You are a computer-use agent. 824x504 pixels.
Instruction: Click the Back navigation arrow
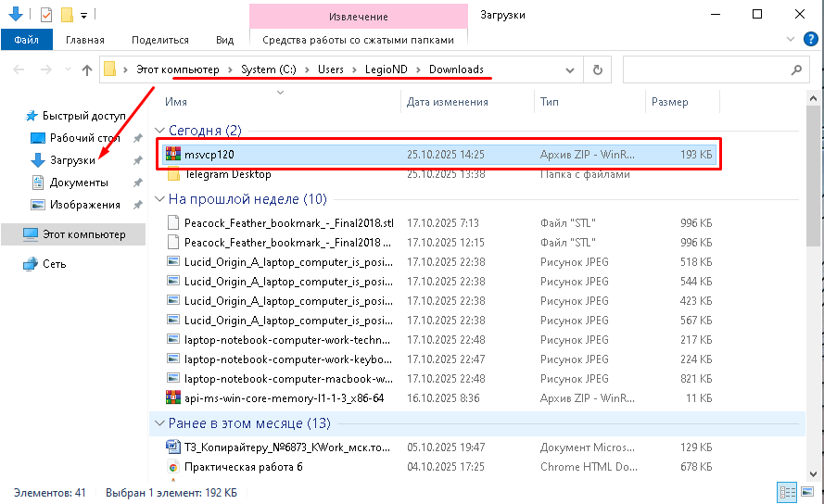tap(19, 69)
